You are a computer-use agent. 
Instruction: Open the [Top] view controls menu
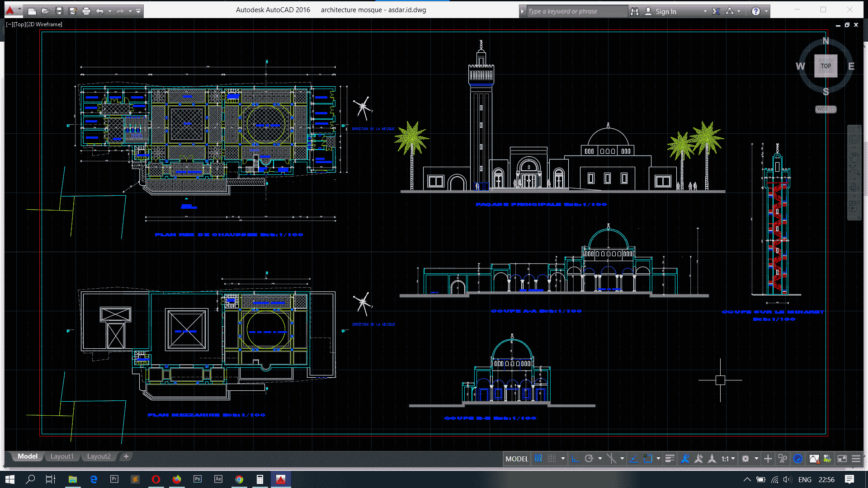pyautogui.click(x=19, y=24)
